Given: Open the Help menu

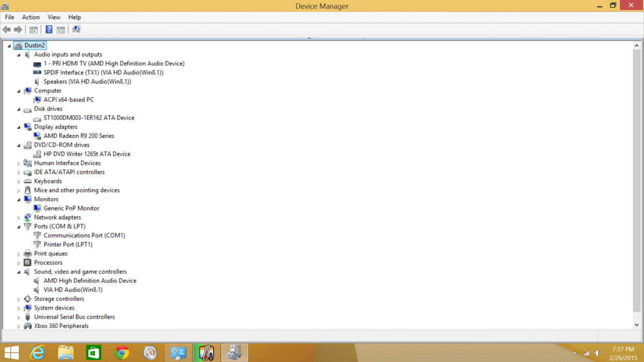Looking at the screenshot, I should (75, 17).
